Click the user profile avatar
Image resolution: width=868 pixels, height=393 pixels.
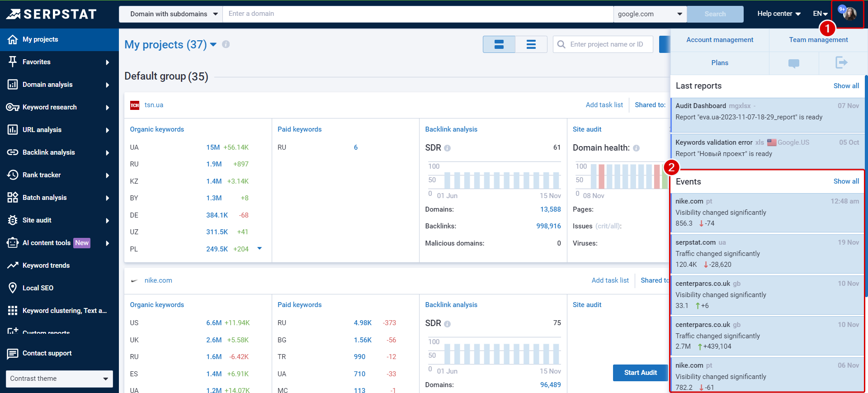coord(849,14)
